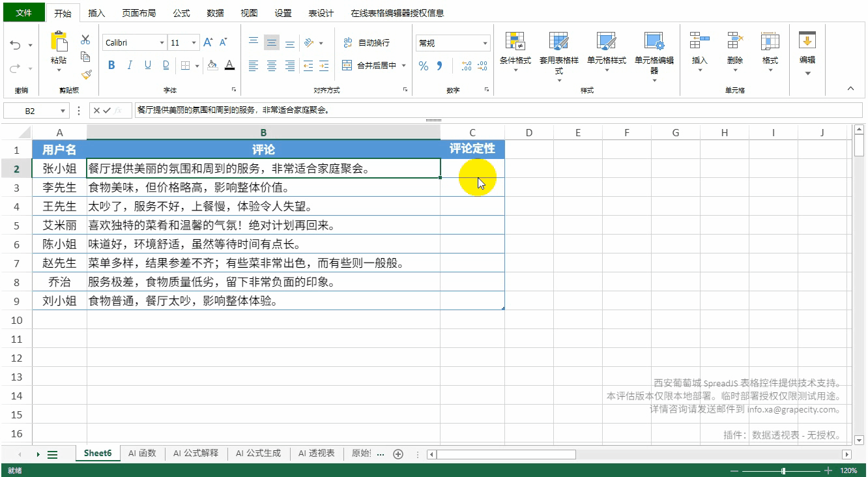Viewport: 868px width, 477px height.
Task: Add a new sheet with the plus button
Action: click(398, 454)
